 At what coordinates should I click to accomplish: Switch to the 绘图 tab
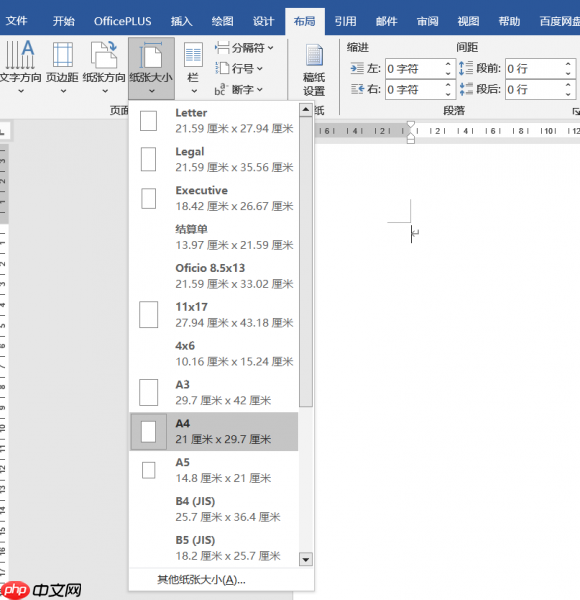tap(222, 21)
